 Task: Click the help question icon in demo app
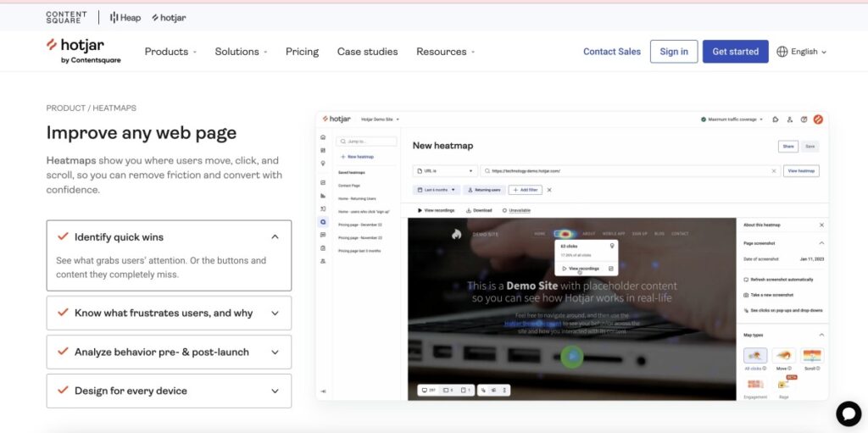(804, 119)
